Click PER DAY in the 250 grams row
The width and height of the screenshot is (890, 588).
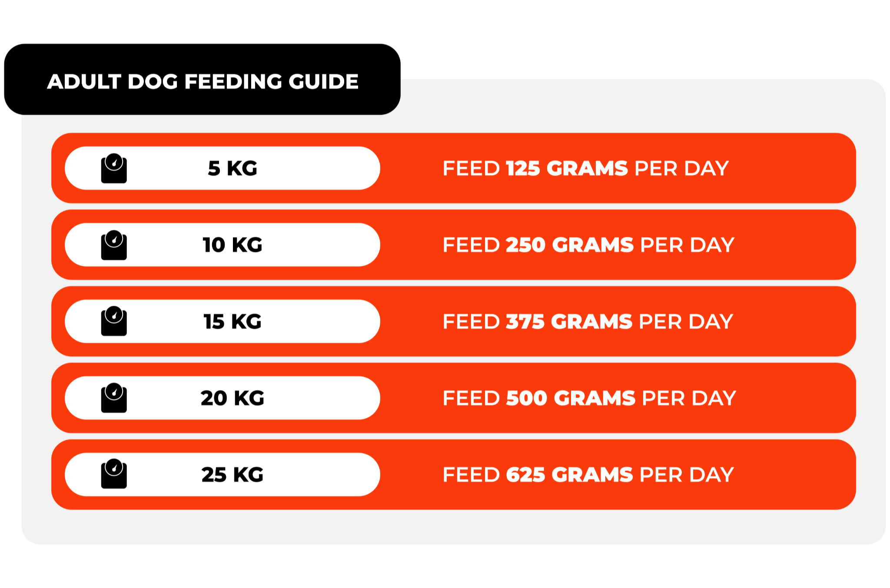click(x=687, y=245)
